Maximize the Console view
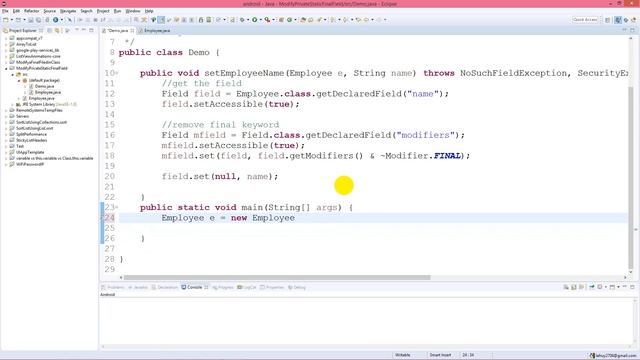 (x=632, y=287)
